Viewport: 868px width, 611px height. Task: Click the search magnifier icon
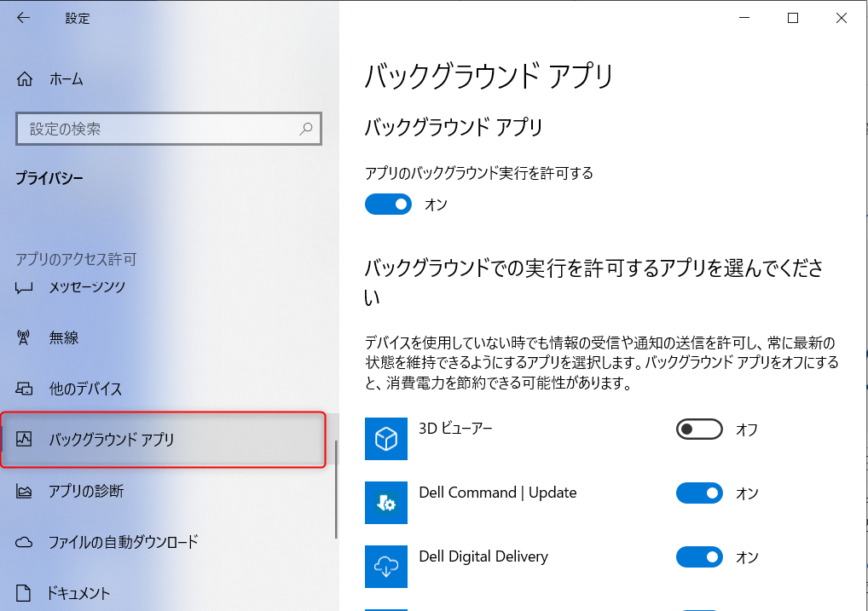point(305,129)
